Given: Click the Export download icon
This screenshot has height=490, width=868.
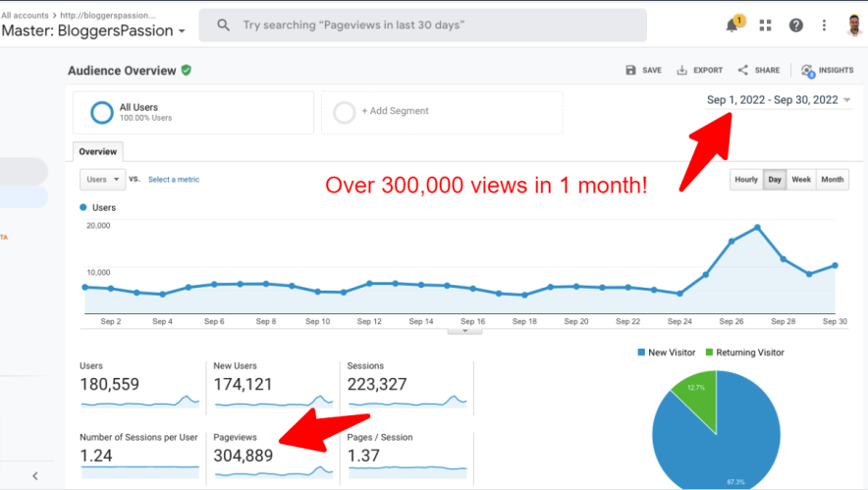Looking at the screenshot, I should (681, 71).
